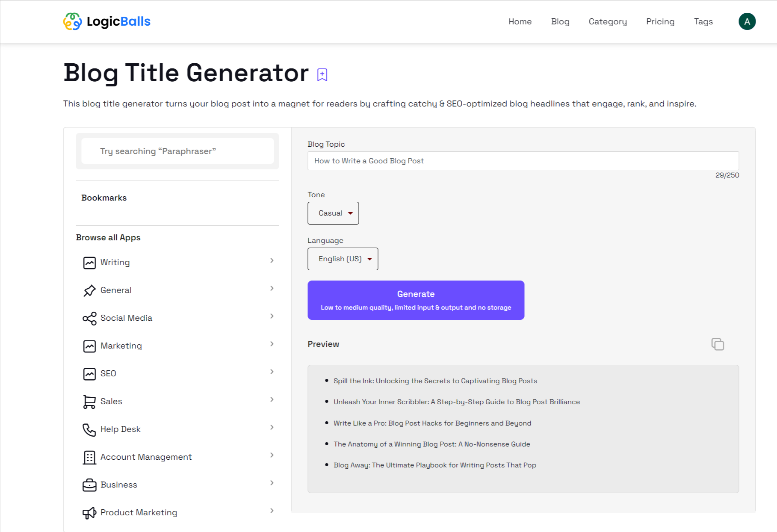Viewport: 777px width, 532px height.
Task: Click the Blog Topic input field
Action: pyautogui.click(x=523, y=161)
